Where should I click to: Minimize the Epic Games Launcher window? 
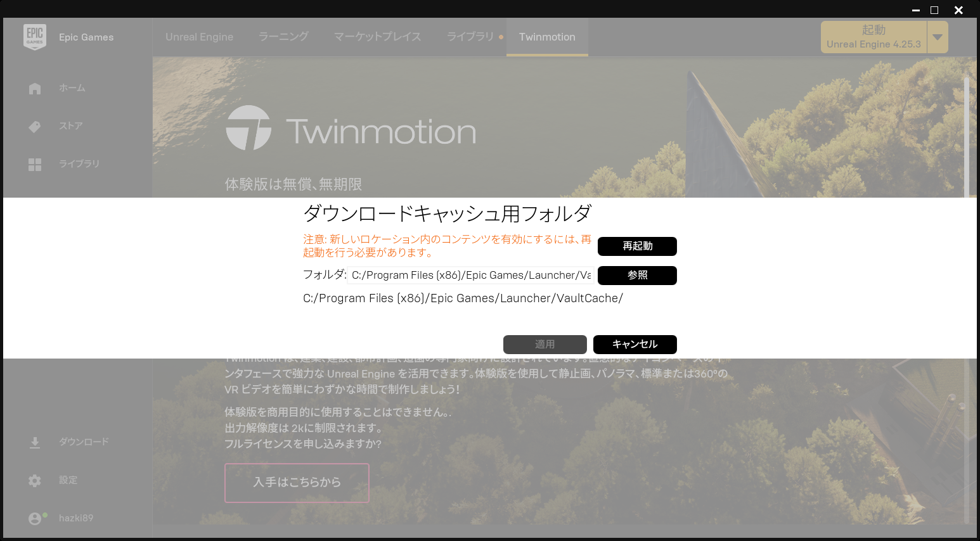[x=915, y=10]
